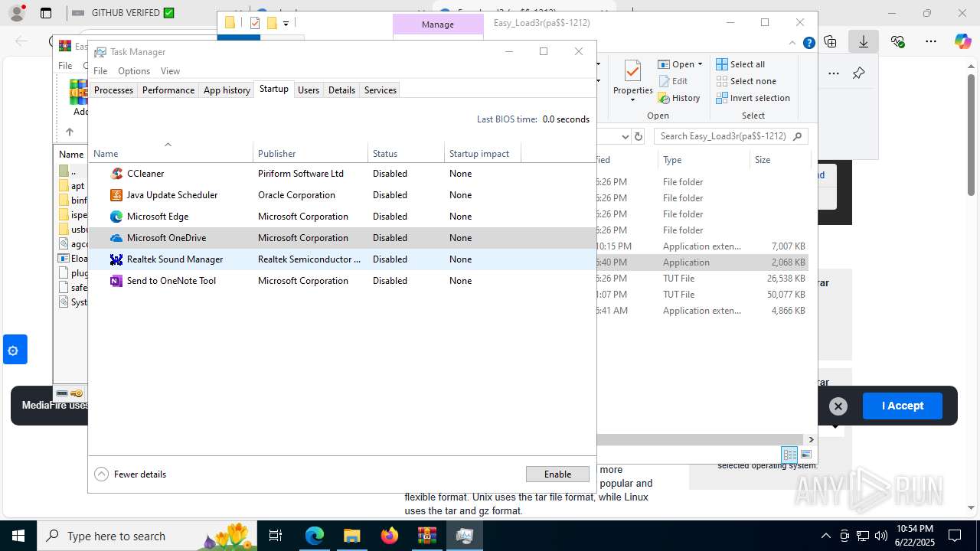
Task: Click the volume icon in the system tray
Action: tap(881, 536)
